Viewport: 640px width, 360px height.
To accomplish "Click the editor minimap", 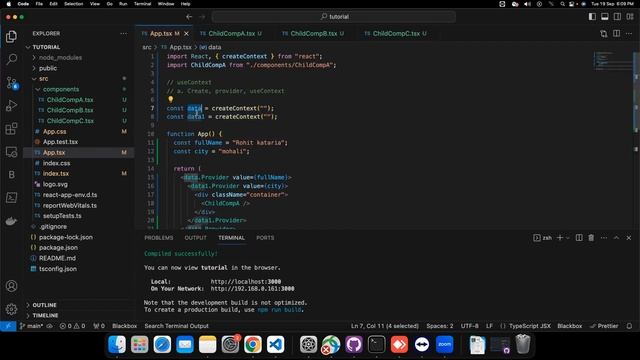I will pos(612,60).
